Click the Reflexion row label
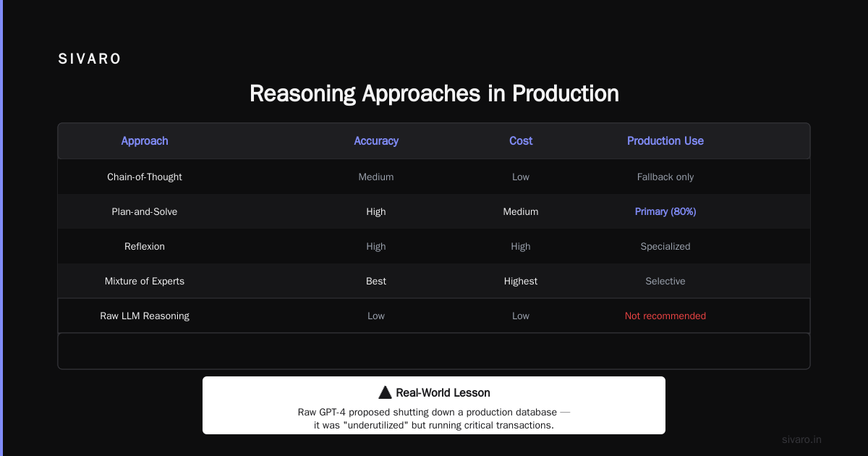This screenshot has width=868, height=456. [145, 246]
